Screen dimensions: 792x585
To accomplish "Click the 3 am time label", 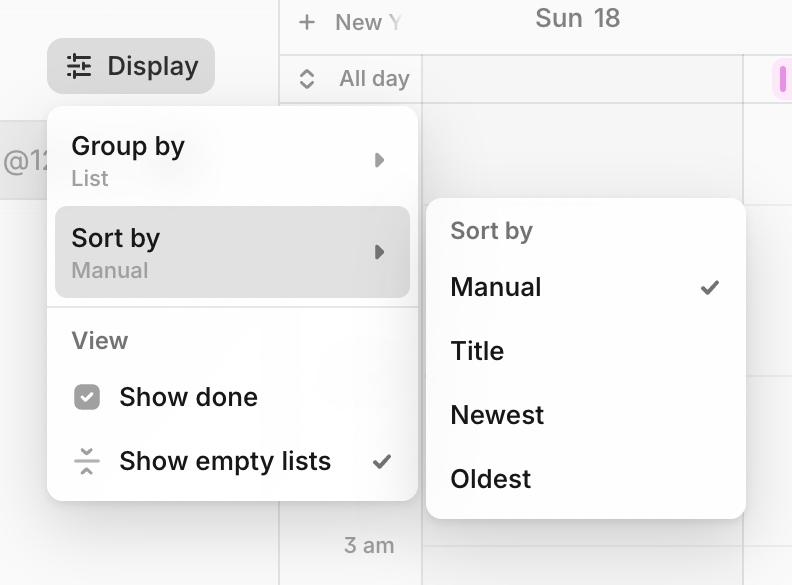I will tap(369, 546).
